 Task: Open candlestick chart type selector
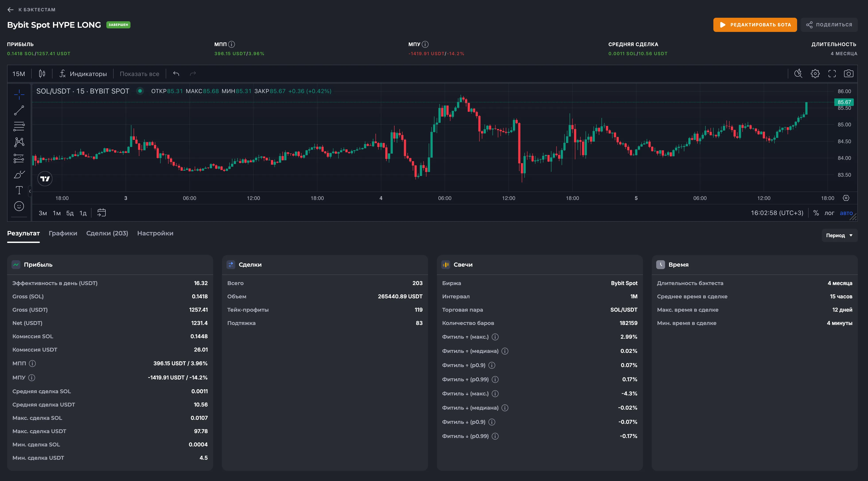42,74
